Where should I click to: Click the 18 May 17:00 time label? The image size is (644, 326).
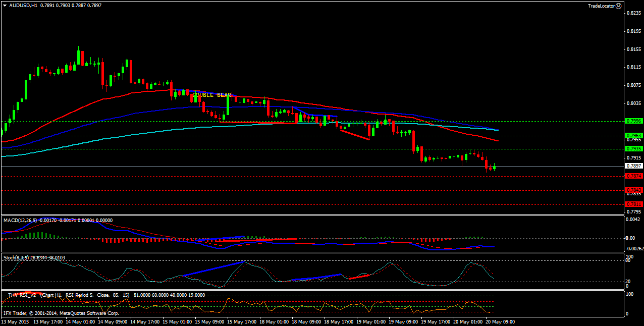pyautogui.click(x=338, y=321)
